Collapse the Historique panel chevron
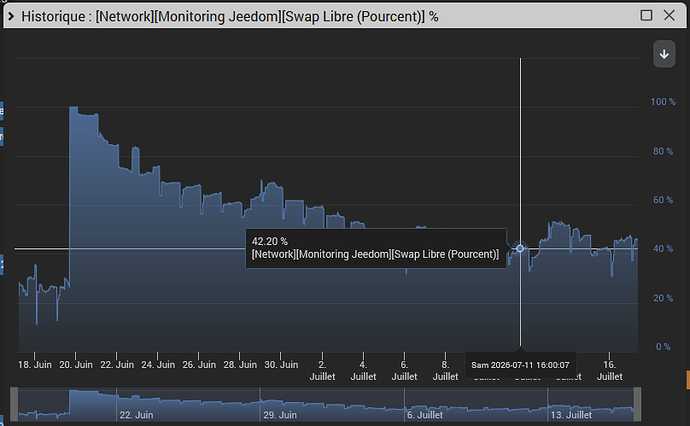Image resolution: width=690 pixels, height=426 pixels. (11, 17)
